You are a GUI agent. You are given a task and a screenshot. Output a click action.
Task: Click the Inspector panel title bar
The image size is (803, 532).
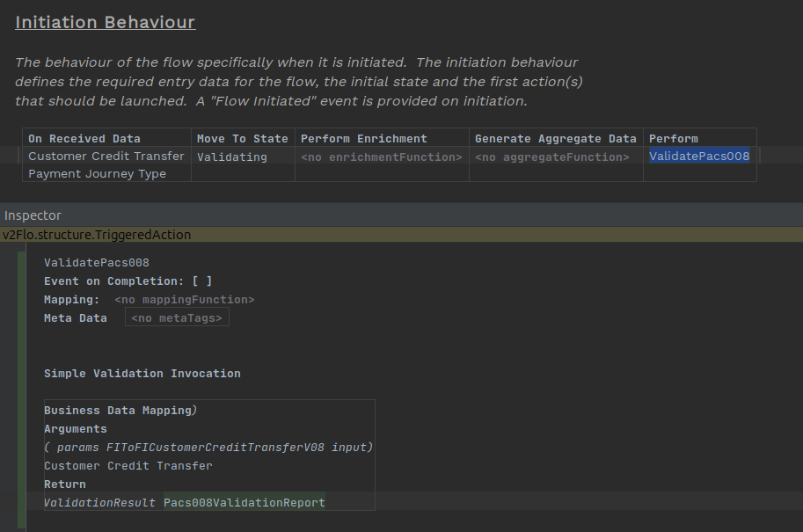(x=33, y=215)
